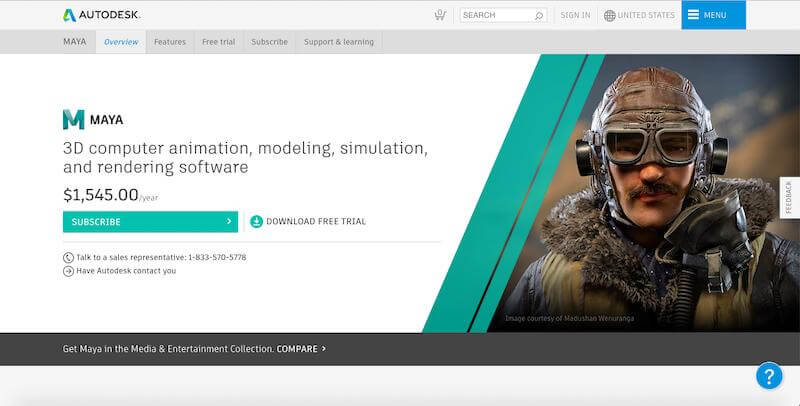Screen dimensions: 800x406
Task: Go to the Subscribe tab
Action: pos(269,42)
